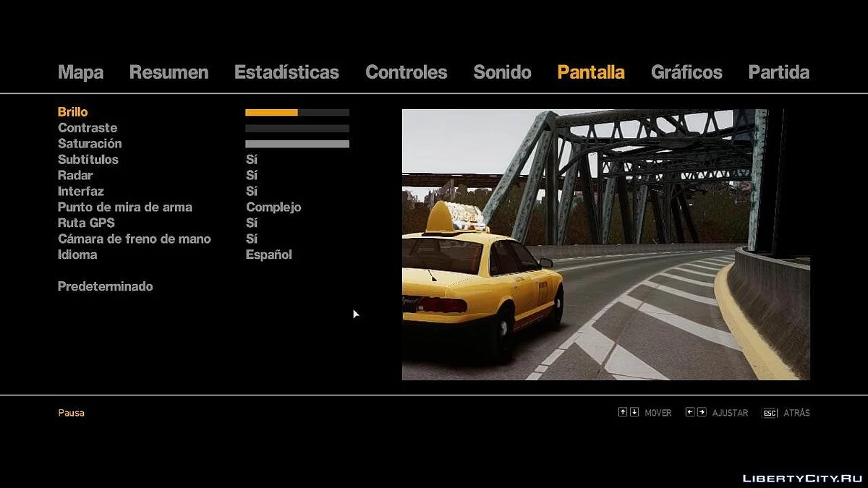Click the left arrow key icon
868x488 pixels.
coord(690,413)
